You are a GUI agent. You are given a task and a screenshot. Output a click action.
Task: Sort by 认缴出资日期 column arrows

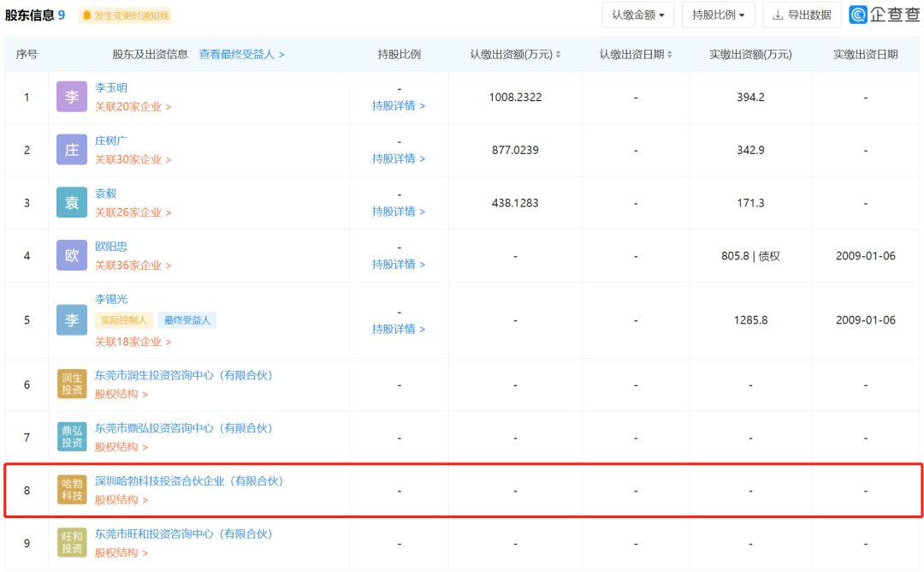point(669,54)
